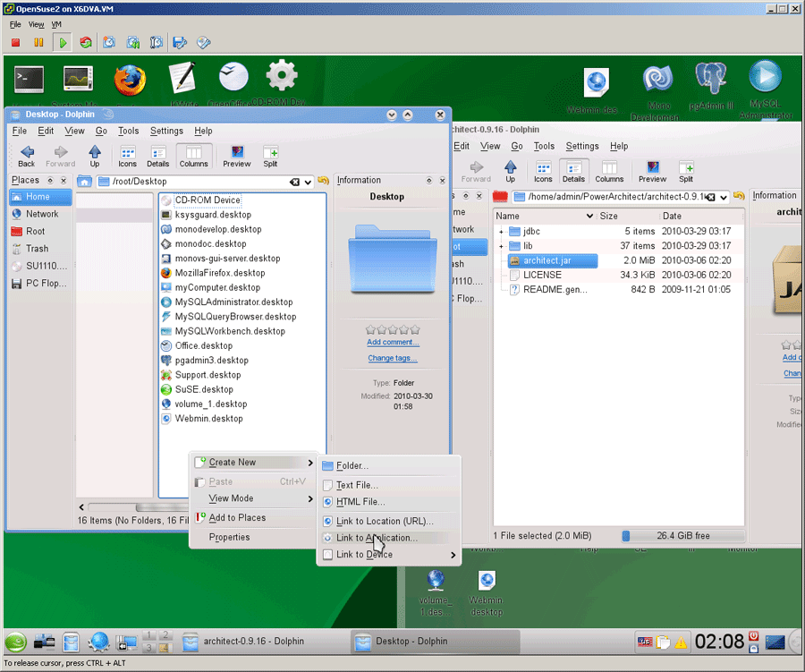This screenshot has height=672, width=805.
Task: Select the LICENSE file row
Action: [619, 275]
